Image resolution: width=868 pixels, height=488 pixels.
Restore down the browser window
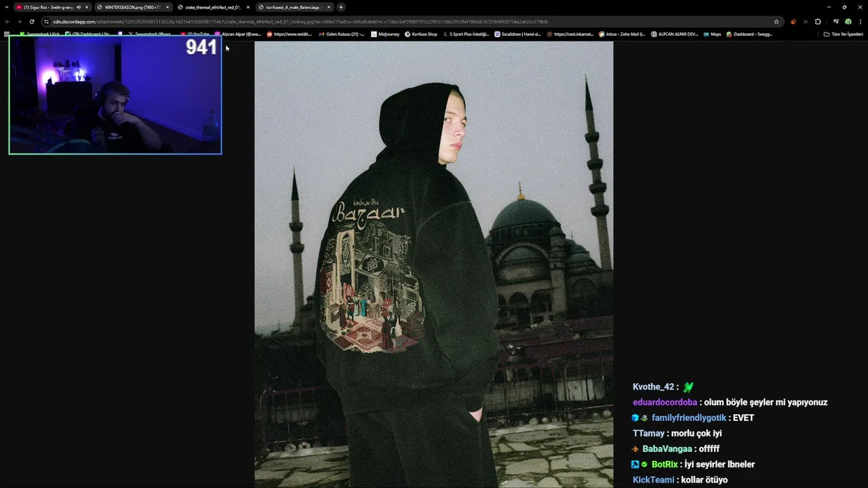pos(844,7)
